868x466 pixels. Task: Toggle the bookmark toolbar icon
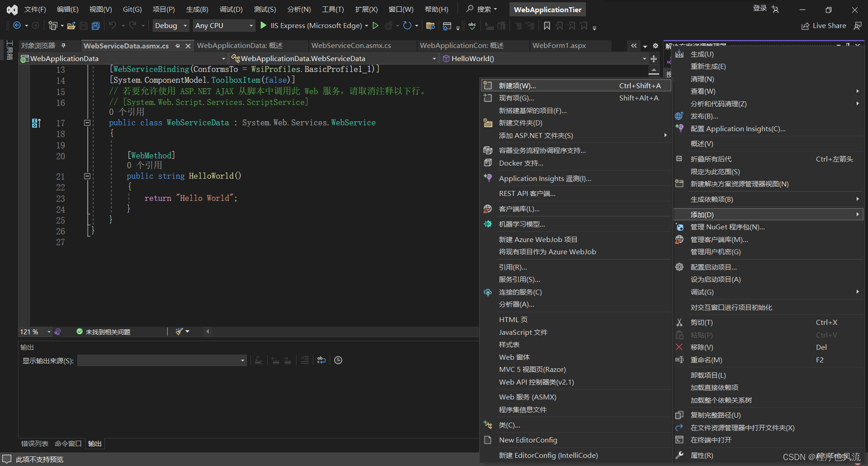[x=547, y=26]
